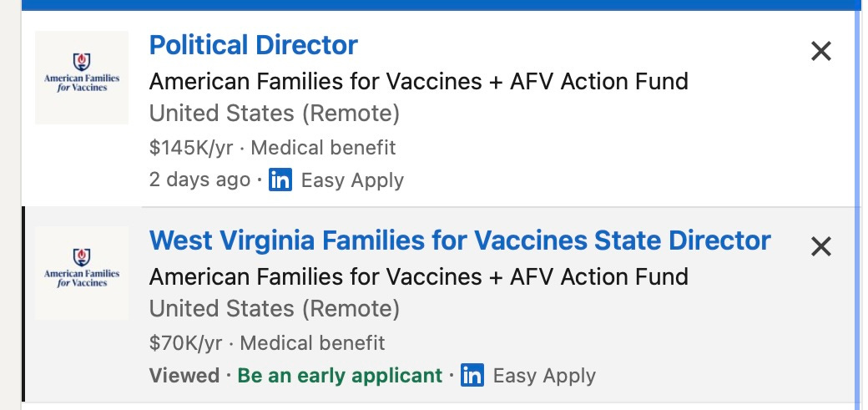Click LinkedIn icon in West Virginia listing
Screen dimensions: 868x410
(472, 375)
